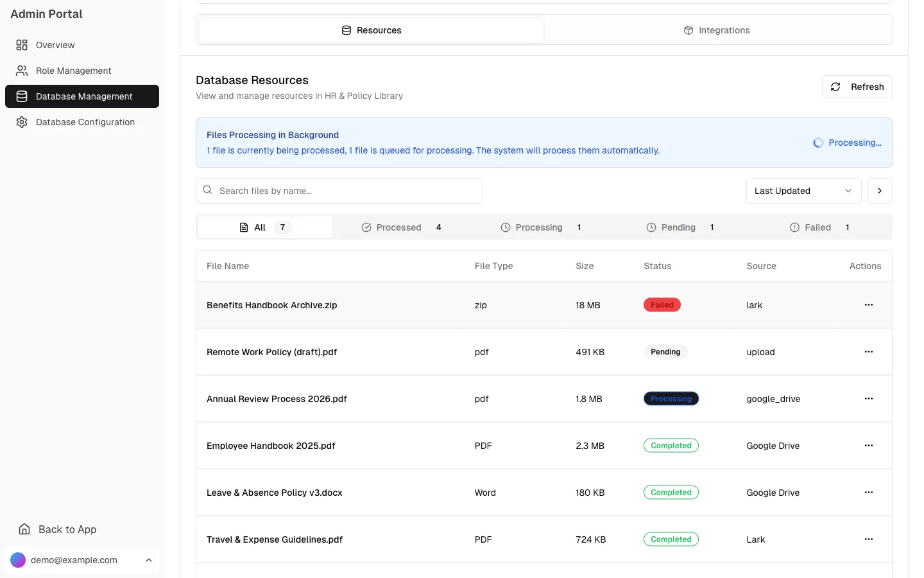Click the Back to App home icon
Image resolution: width=924 pixels, height=578 pixels.
pos(24,529)
